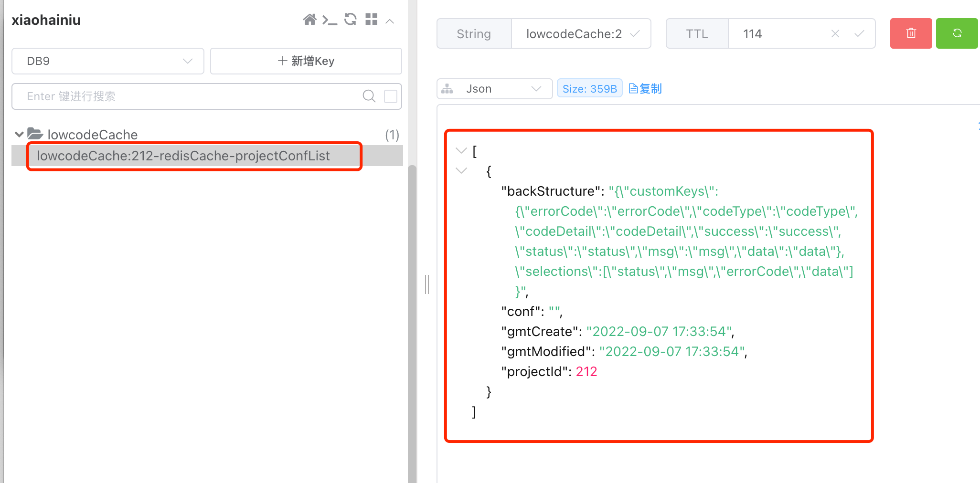Click the search magnifier icon
This screenshot has width=980, height=483.
[x=369, y=96]
